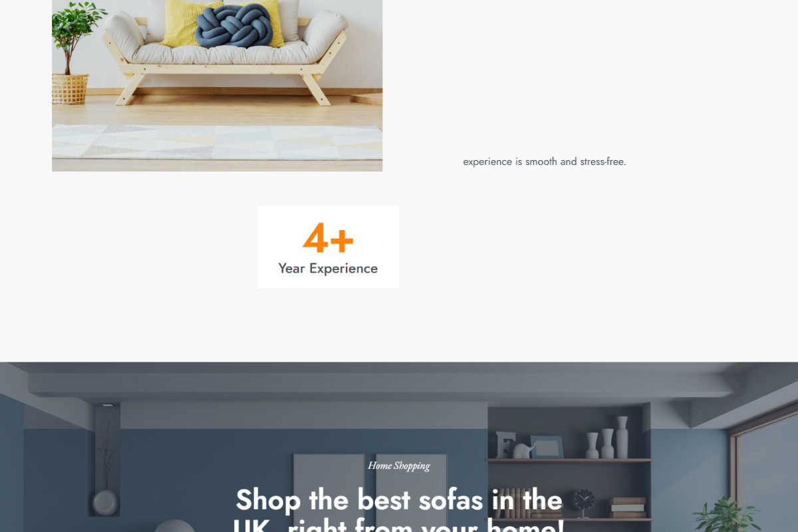Click the picture frame on the top shelf

[x=547, y=447]
